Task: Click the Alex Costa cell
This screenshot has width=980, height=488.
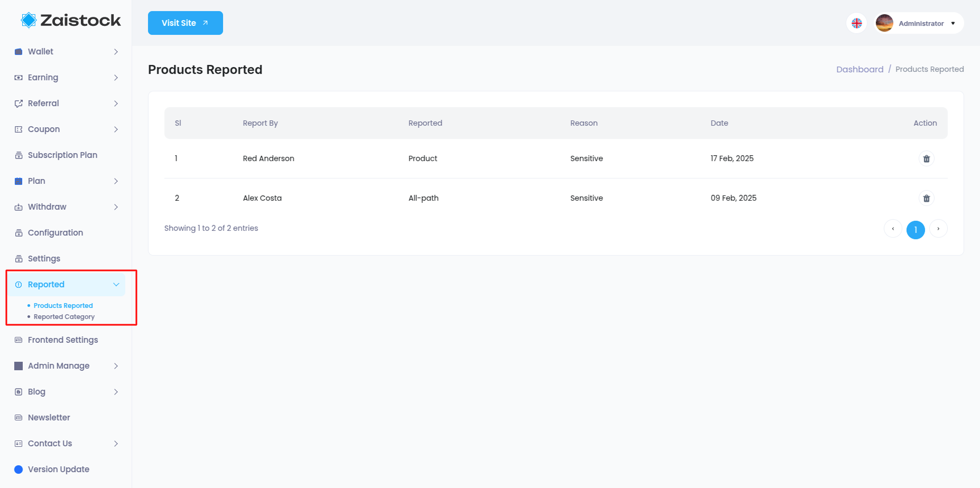Action: (x=262, y=198)
